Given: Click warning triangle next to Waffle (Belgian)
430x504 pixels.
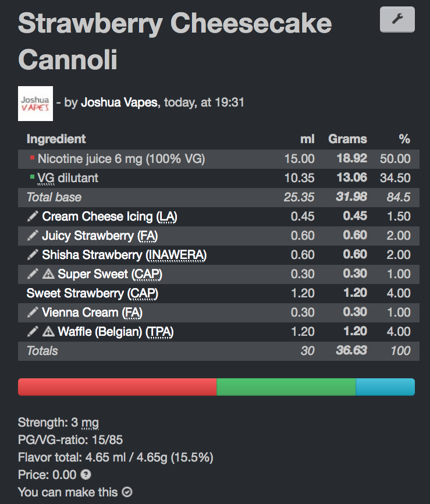Looking at the screenshot, I should (x=48, y=332).
